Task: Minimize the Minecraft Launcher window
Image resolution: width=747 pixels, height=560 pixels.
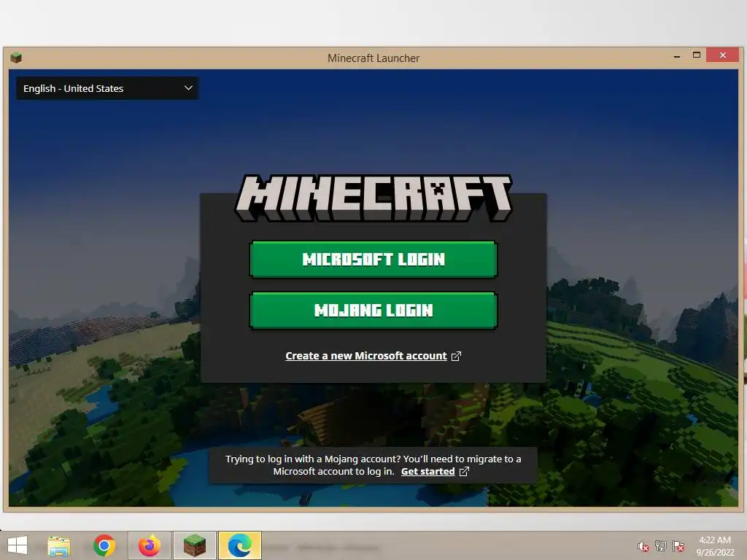Action: point(677,55)
